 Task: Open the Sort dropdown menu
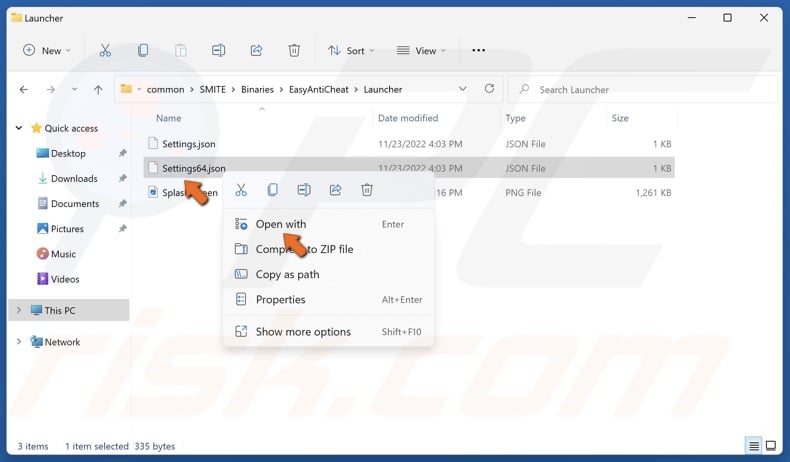(x=351, y=50)
